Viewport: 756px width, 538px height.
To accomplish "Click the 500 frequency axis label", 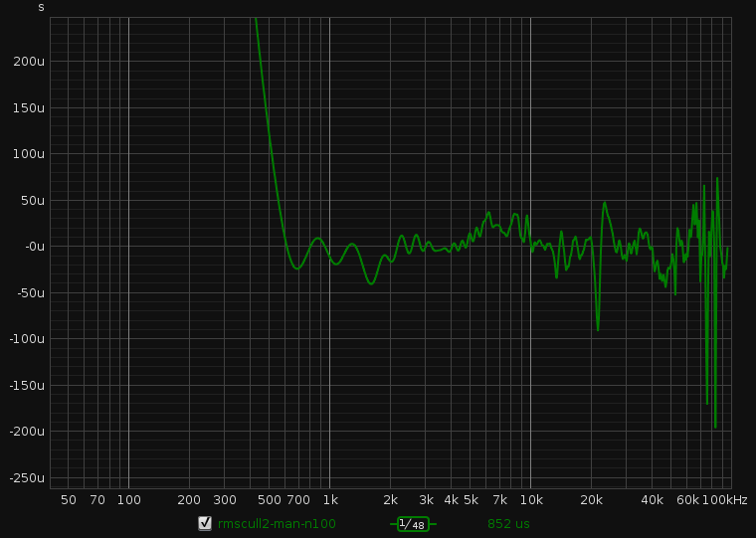I will (269, 500).
